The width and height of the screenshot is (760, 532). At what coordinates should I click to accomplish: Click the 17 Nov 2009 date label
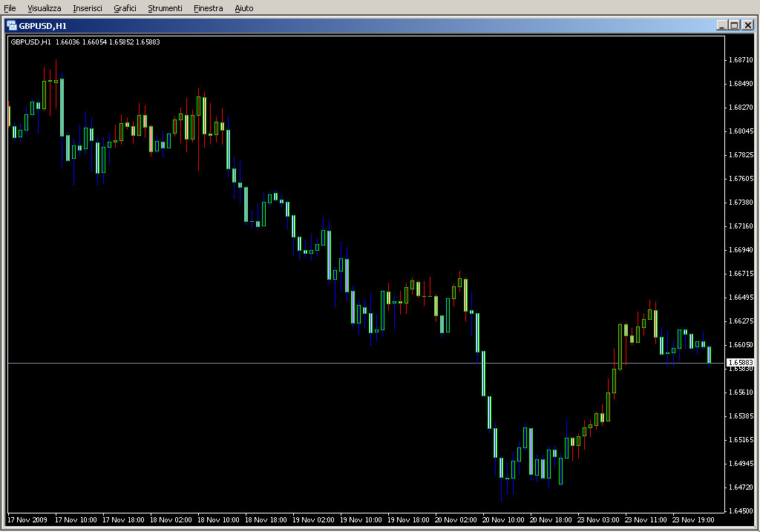tap(30, 519)
